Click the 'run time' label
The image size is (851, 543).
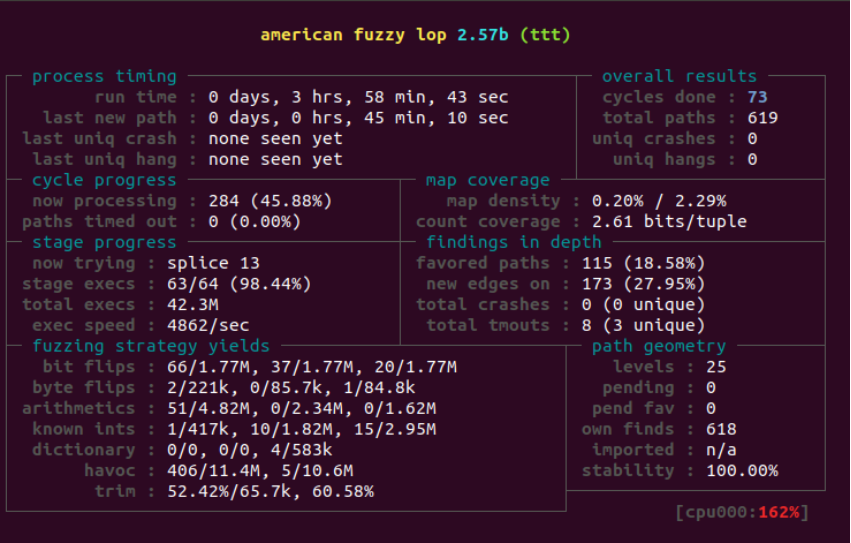point(136,97)
